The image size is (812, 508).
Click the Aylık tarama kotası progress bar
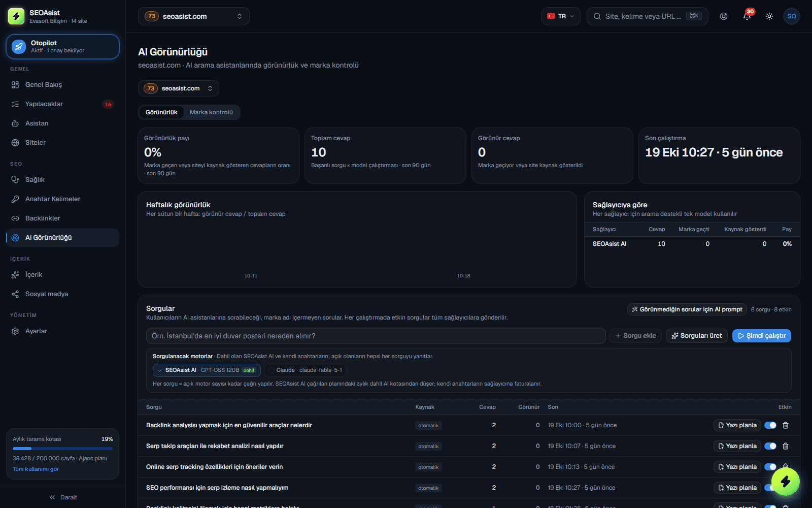[x=63, y=449]
